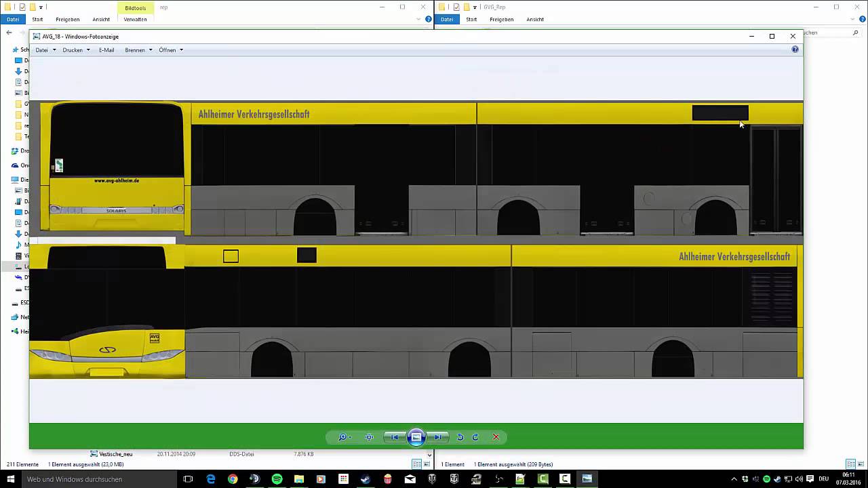Open Task View from the taskbar

click(189, 479)
